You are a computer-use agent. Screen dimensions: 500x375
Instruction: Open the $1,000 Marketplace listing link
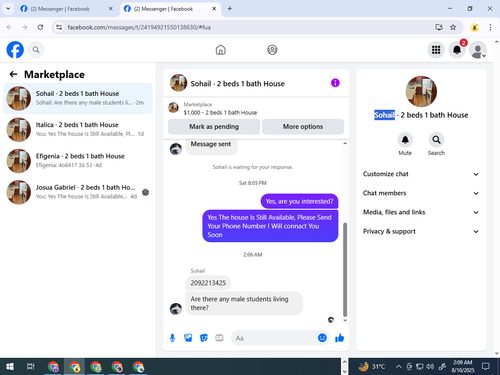pos(220,113)
